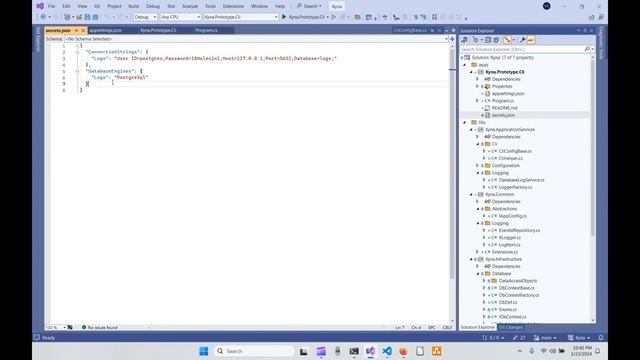This screenshot has height=360, width=640.
Task: Select KLogger.cs in Solution Explorer
Action: [509, 238]
